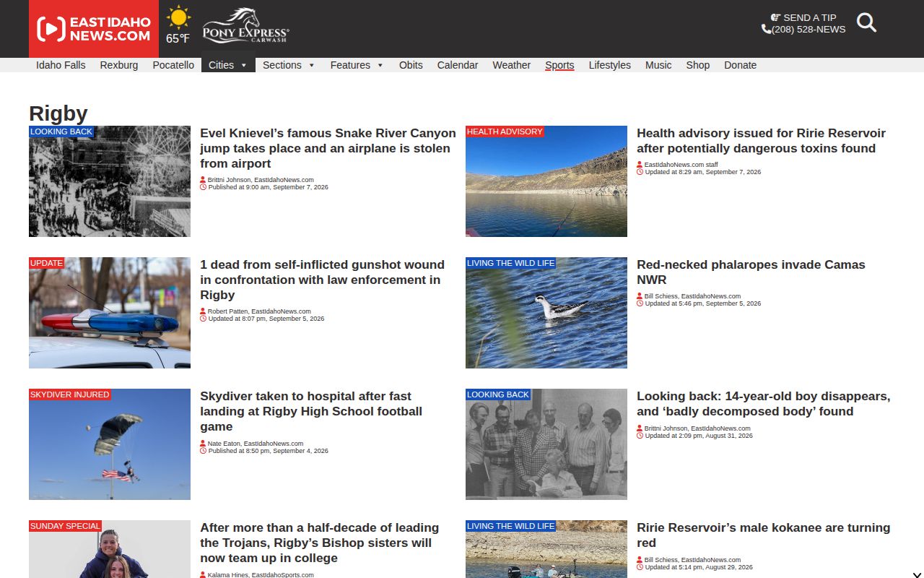Click the SKYDIVER INJURED tag label
The width and height of the screenshot is (924, 578).
tap(70, 394)
